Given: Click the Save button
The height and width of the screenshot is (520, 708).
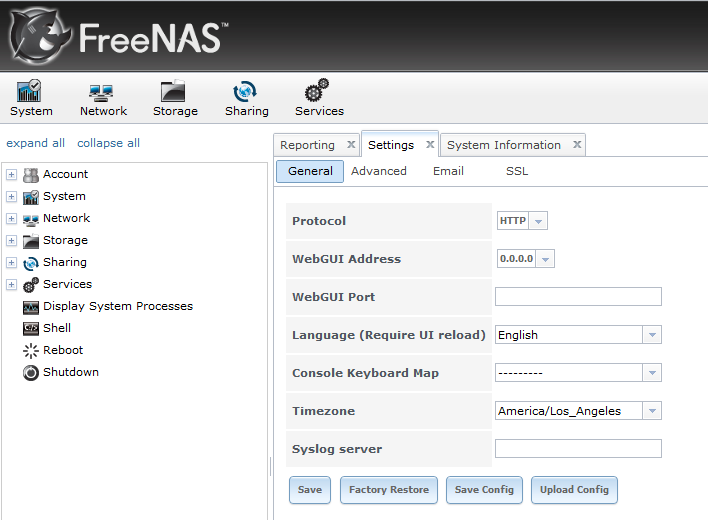Looking at the screenshot, I should pos(310,490).
